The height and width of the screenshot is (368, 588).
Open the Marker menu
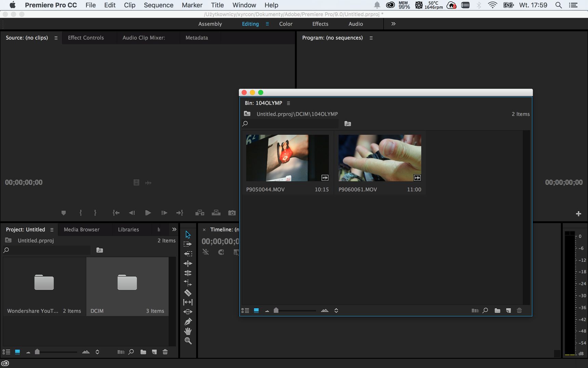tap(192, 5)
